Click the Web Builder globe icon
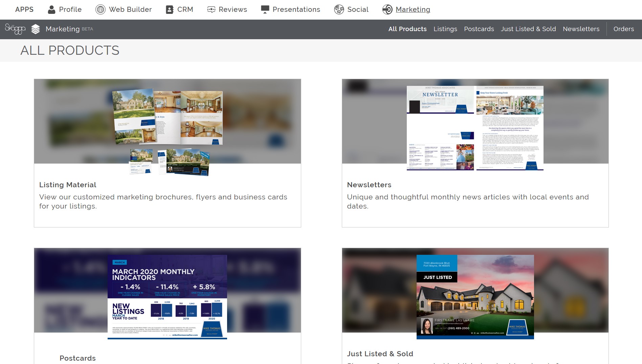Screen dimensions: 642x364 pyautogui.click(x=101, y=9)
